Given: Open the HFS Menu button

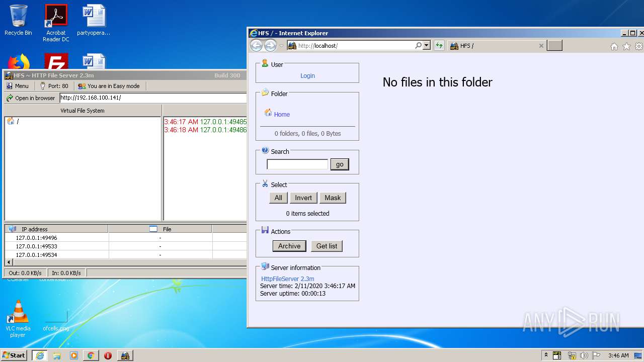Looking at the screenshot, I should tap(18, 86).
